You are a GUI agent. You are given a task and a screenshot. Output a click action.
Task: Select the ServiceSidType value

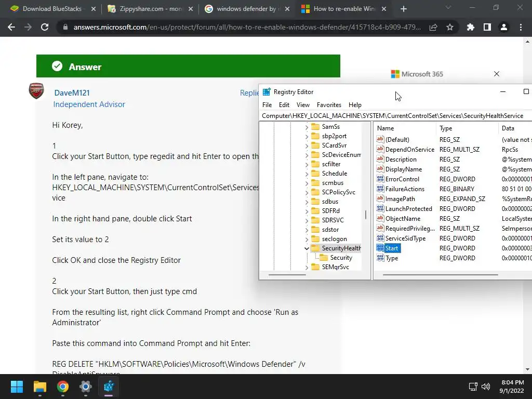click(x=405, y=238)
